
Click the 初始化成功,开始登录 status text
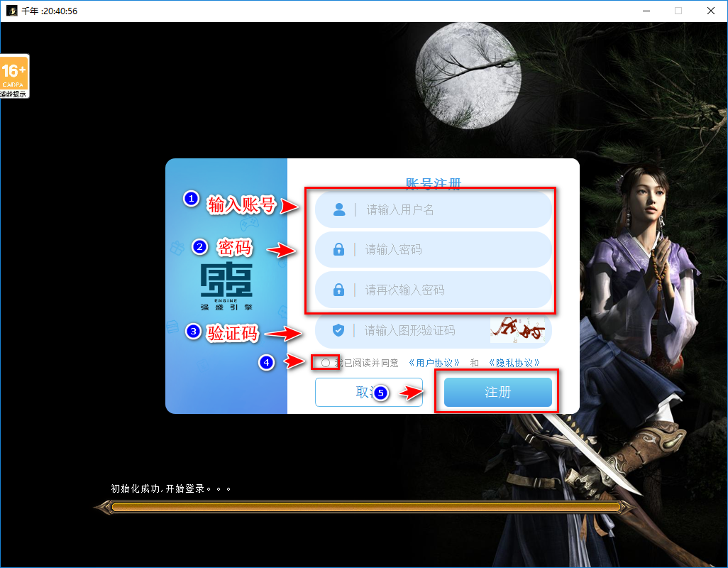[x=171, y=488]
